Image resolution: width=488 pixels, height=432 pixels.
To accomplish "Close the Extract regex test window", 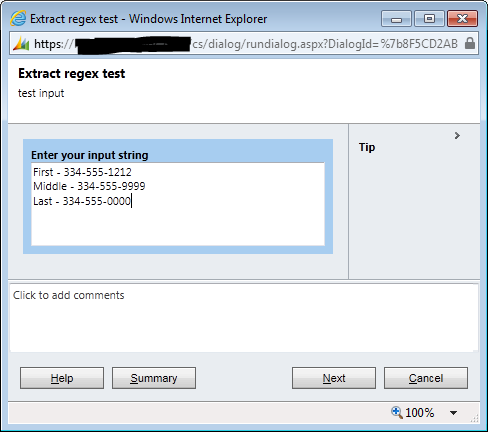I will (x=462, y=18).
